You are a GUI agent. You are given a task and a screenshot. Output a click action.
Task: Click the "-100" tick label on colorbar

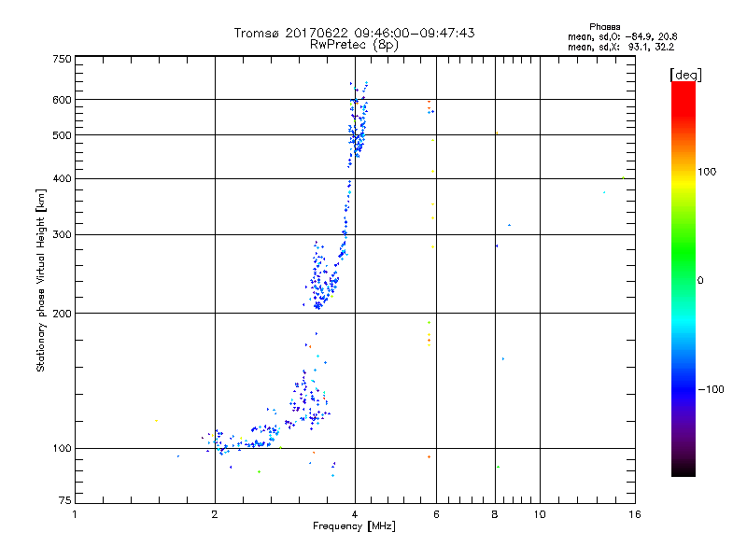tap(710, 389)
